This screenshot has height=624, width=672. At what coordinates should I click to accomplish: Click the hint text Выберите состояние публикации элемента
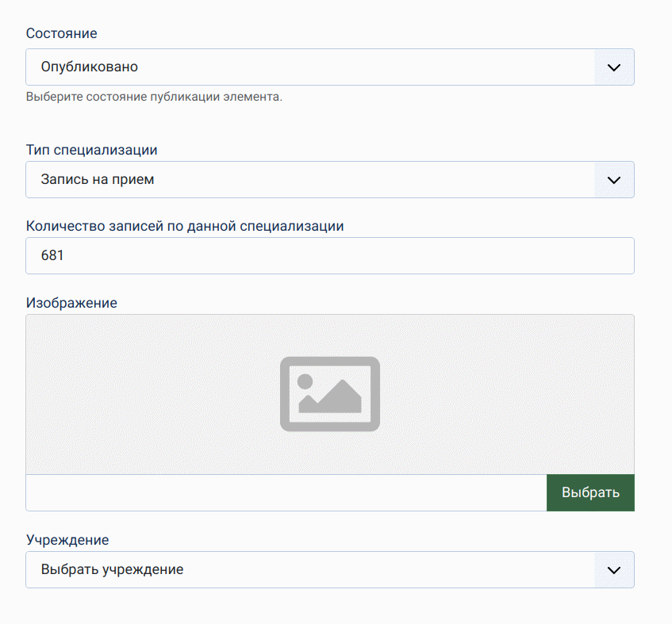(x=154, y=98)
